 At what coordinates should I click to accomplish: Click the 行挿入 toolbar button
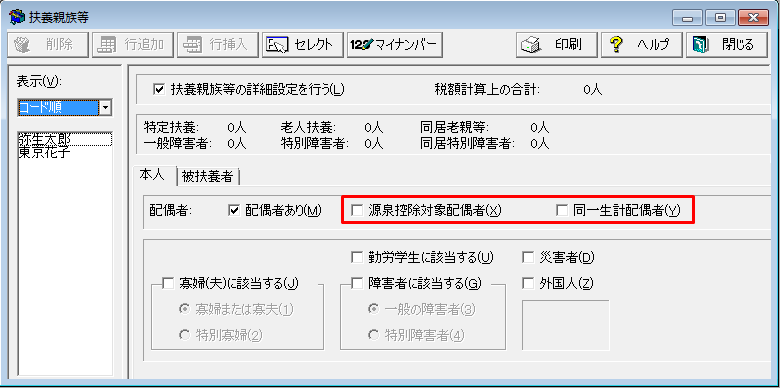(217, 45)
